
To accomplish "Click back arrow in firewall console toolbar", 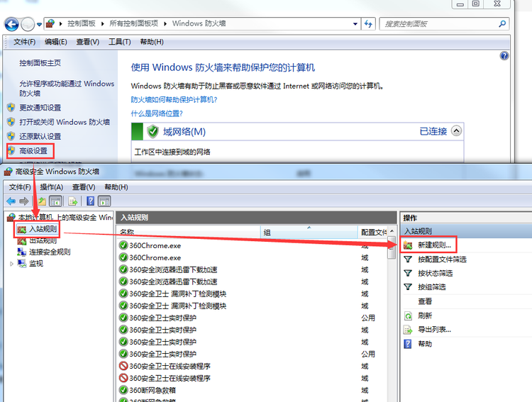I will coord(11,201).
